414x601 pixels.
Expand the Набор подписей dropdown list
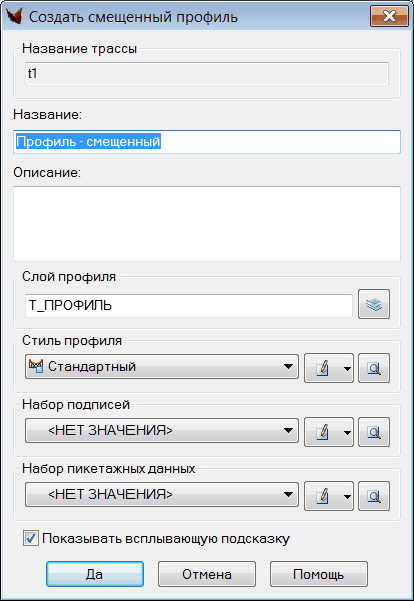pyautogui.click(x=162, y=430)
